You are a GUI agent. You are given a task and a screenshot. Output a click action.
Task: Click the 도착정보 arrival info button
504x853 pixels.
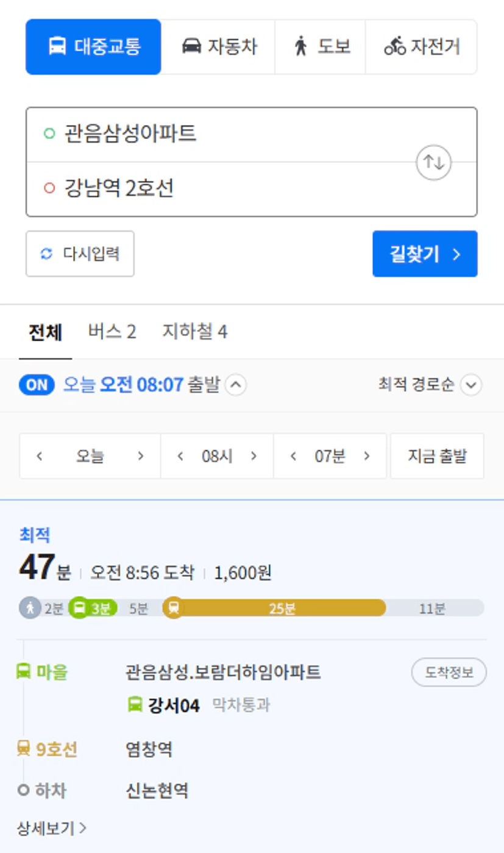click(449, 673)
